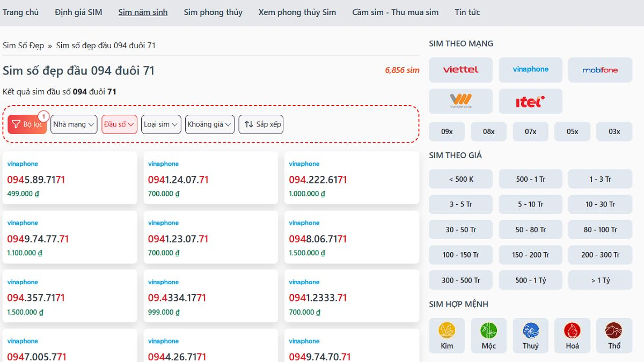Click the Sim Số Đẹp breadcrumb link
The image size is (644, 362).
(23, 46)
